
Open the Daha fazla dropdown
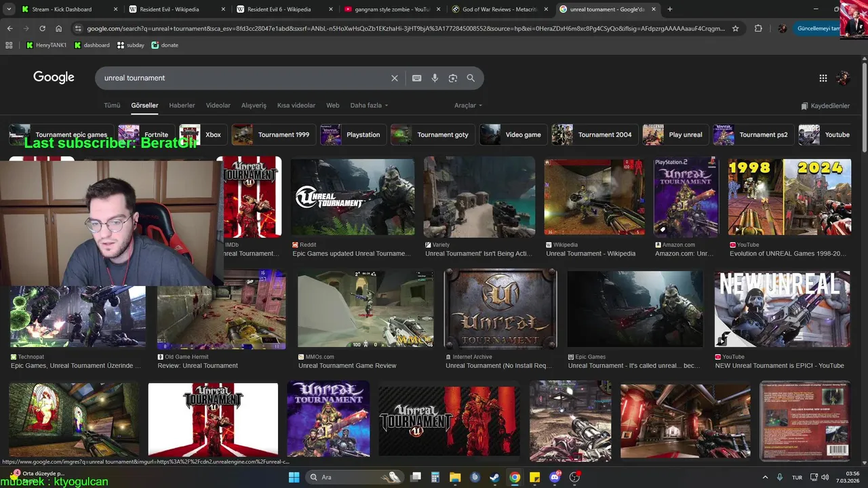tap(369, 106)
